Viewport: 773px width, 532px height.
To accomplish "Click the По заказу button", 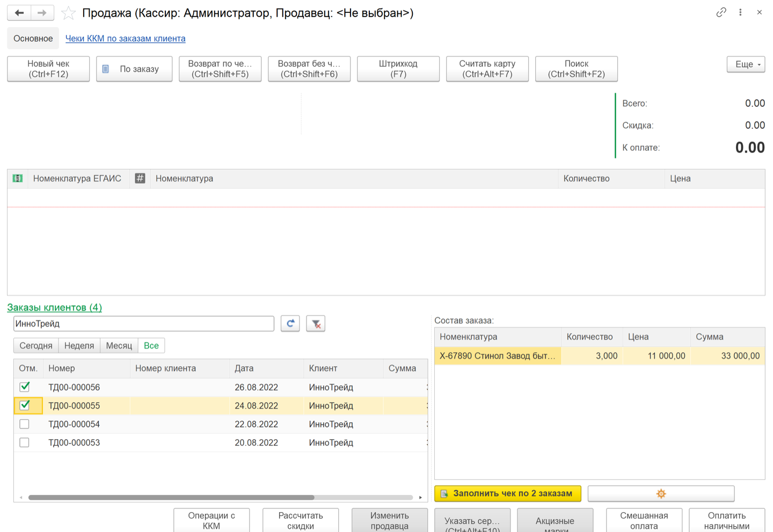I will [134, 69].
